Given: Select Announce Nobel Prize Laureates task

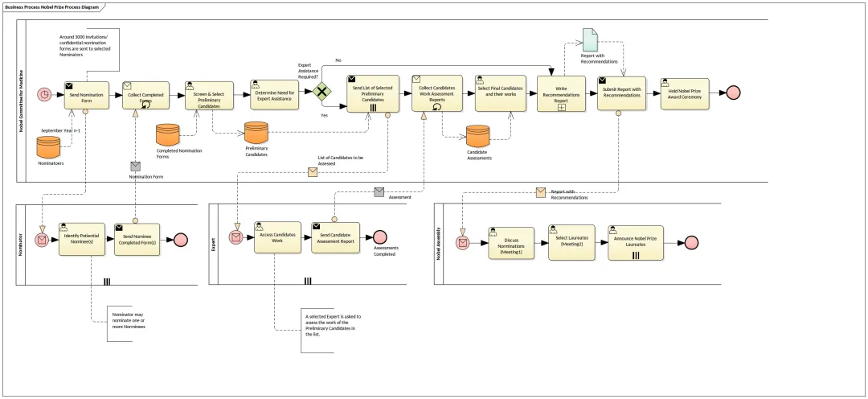Looking at the screenshot, I should (636, 243).
